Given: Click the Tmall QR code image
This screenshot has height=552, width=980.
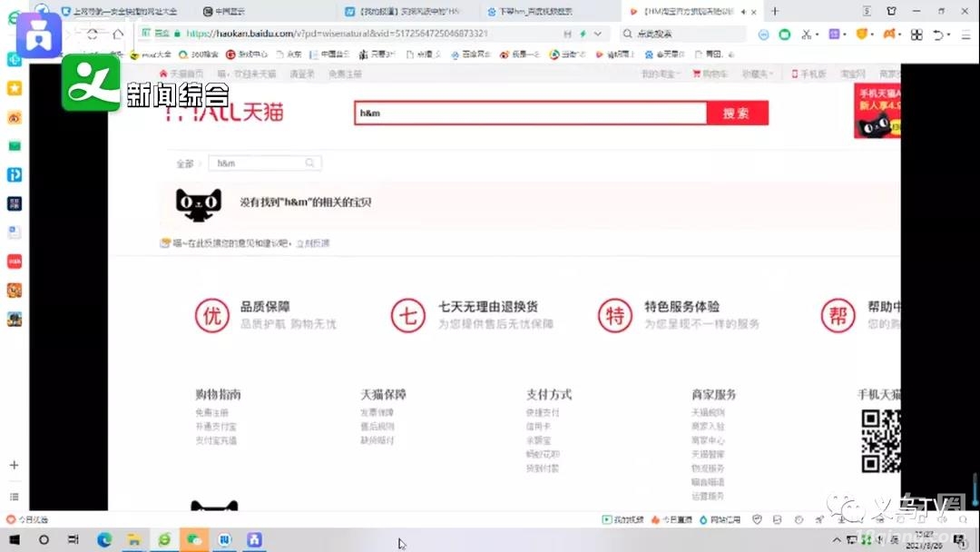Looking at the screenshot, I should point(879,441).
